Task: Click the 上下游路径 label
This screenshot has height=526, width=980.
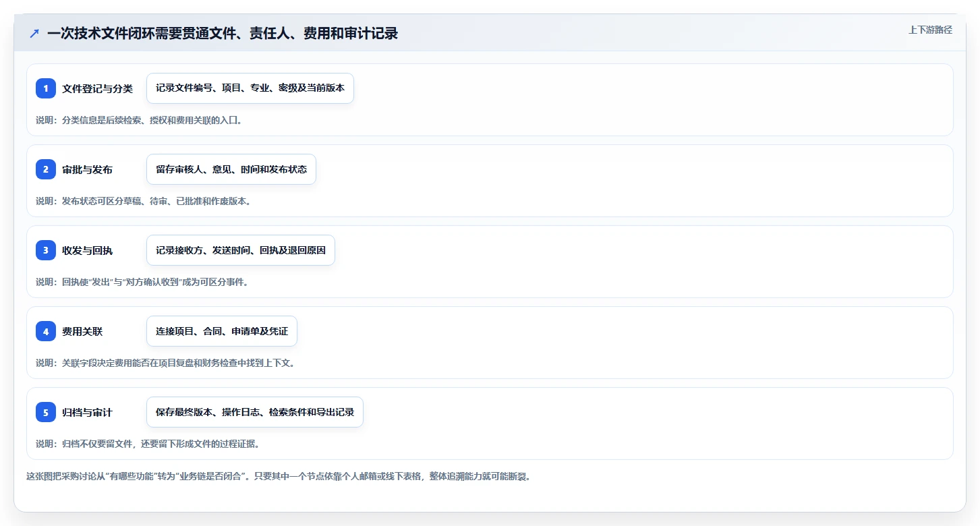Action: coord(930,30)
